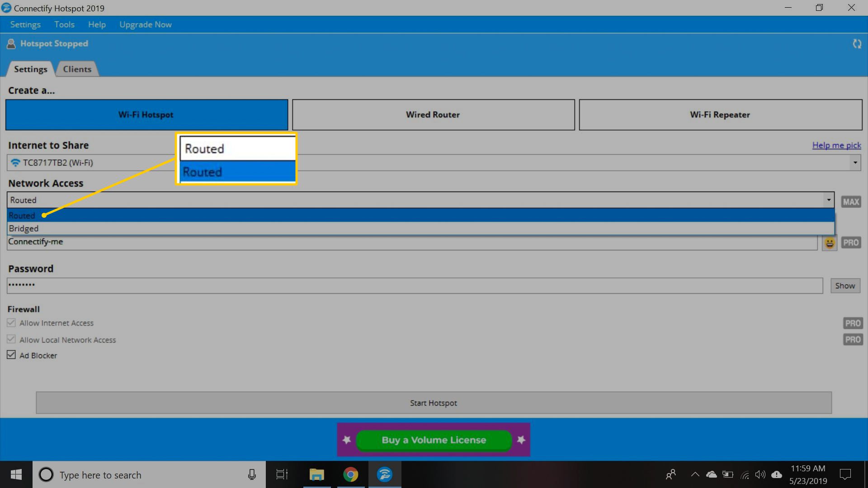868x488 pixels.
Task: Expand the Internet to Share dropdown arrow
Action: pyautogui.click(x=855, y=163)
